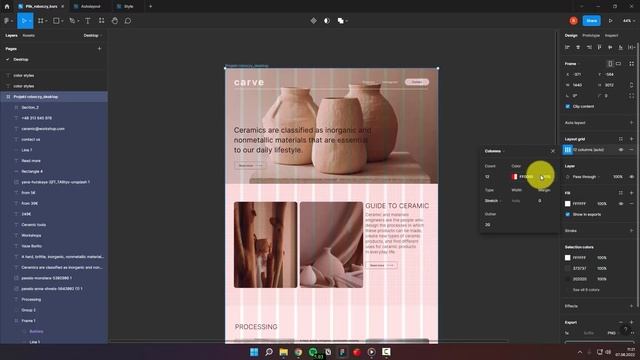
Task: Click the red grid color swatch
Action: tap(514, 177)
